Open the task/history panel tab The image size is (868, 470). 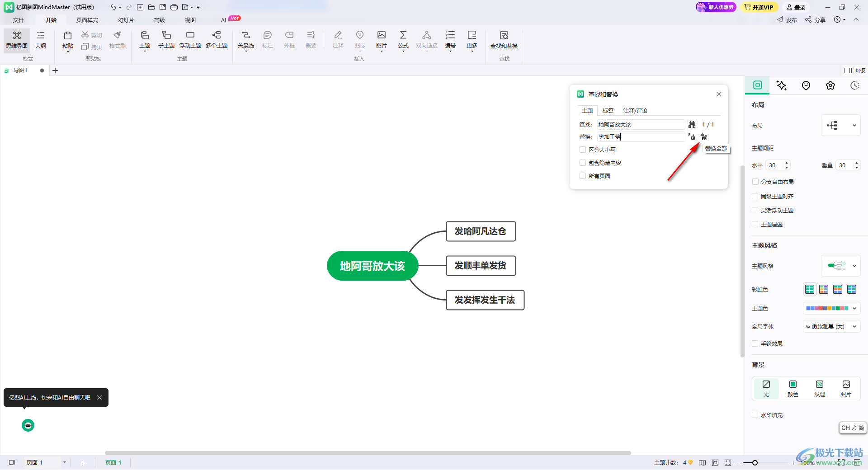point(855,85)
